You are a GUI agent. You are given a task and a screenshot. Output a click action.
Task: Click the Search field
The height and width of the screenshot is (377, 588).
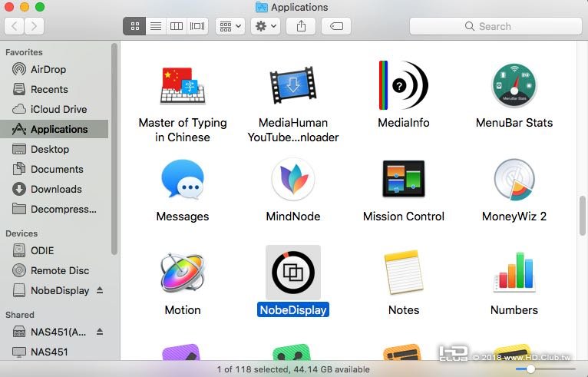coord(496,26)
